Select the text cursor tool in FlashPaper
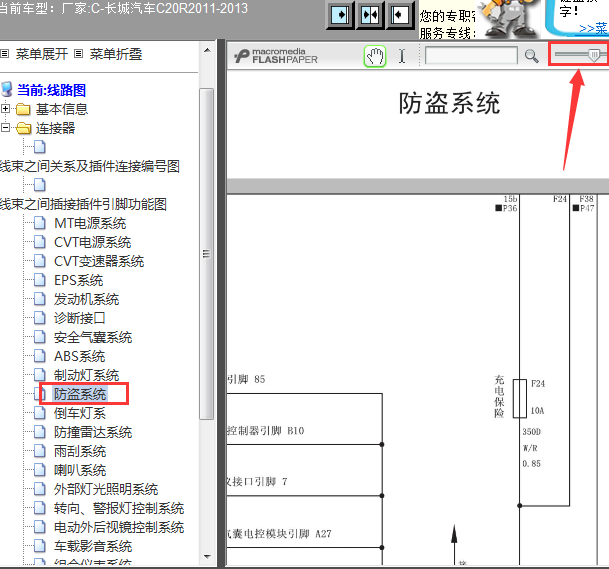The image size is (609, 569). [x=402, y=56]
